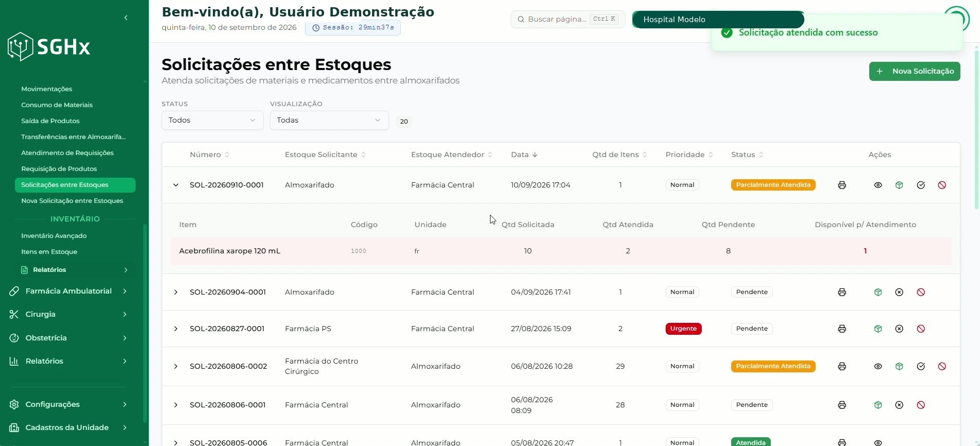Image resolution: width=980 pixels, height=446 pixels.
Task: Expand the SOL-20260827-0001 row
Action: [176, 329]
